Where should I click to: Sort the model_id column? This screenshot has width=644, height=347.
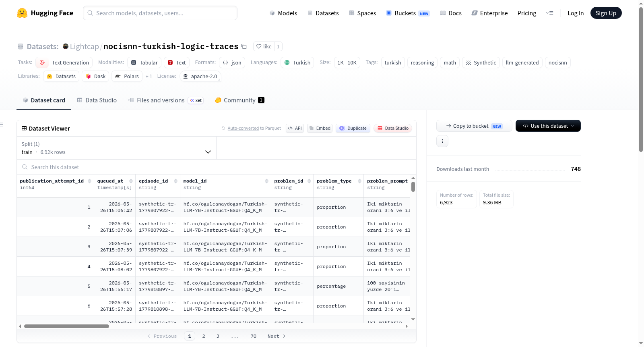pos(266,181)
